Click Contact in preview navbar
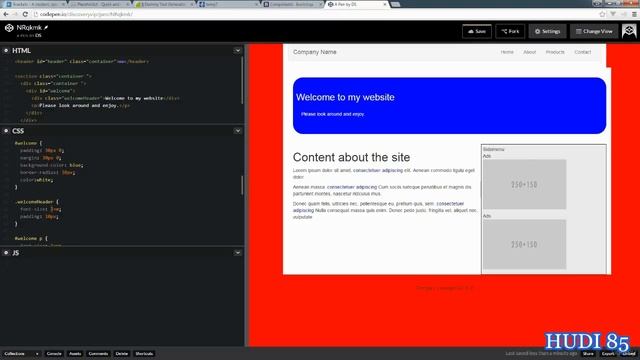 (x=582, y=52)
